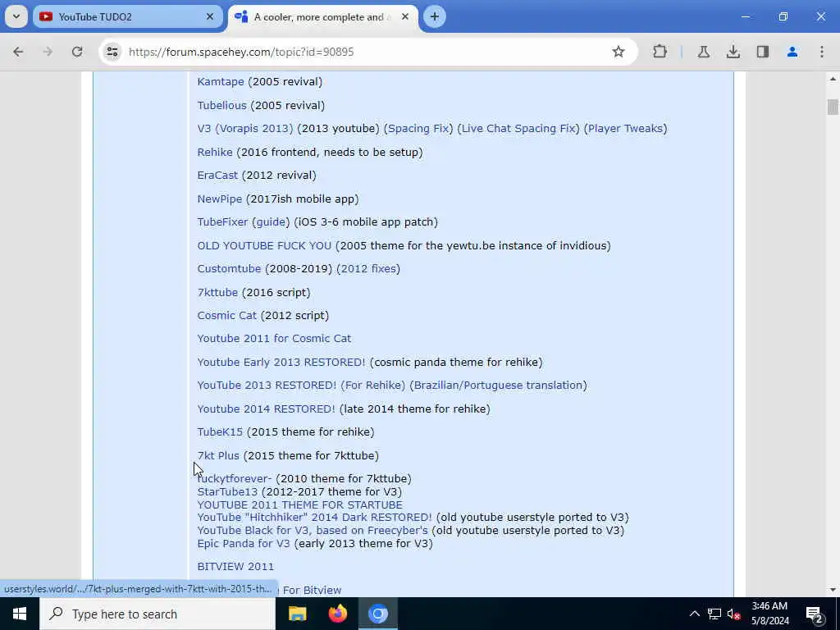Open the 7kttube link
Viewport: 840px width, 630px height.
(x=217, y=293)
